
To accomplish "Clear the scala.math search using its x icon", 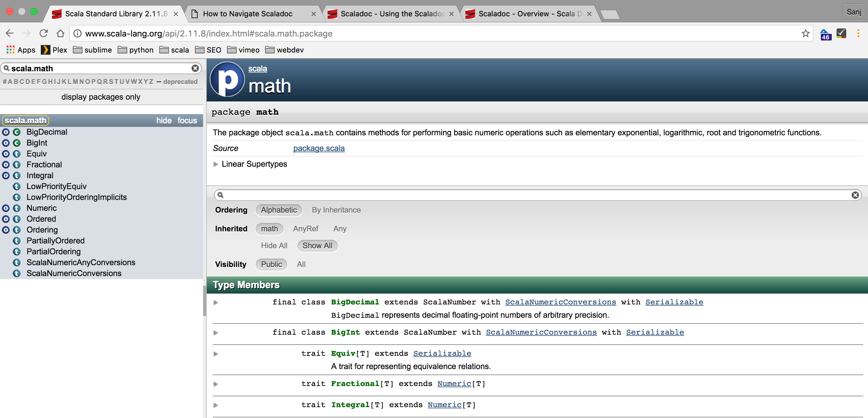I will point(195,68).
